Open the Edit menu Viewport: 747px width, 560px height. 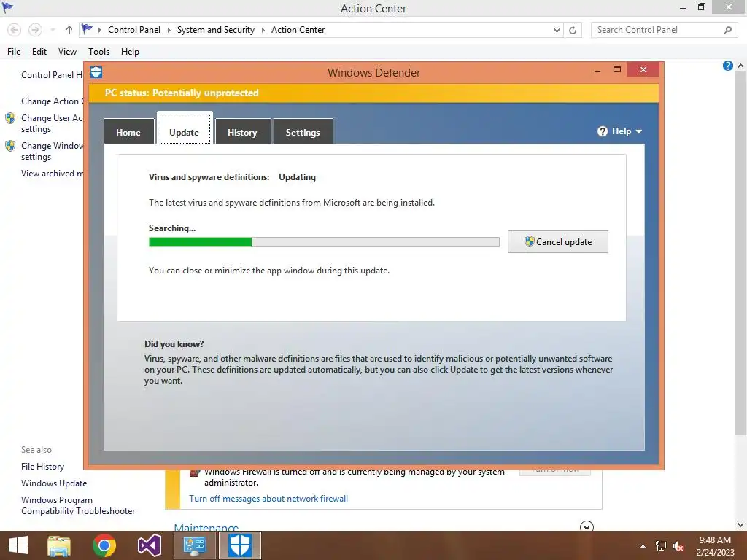coord(39,52)
